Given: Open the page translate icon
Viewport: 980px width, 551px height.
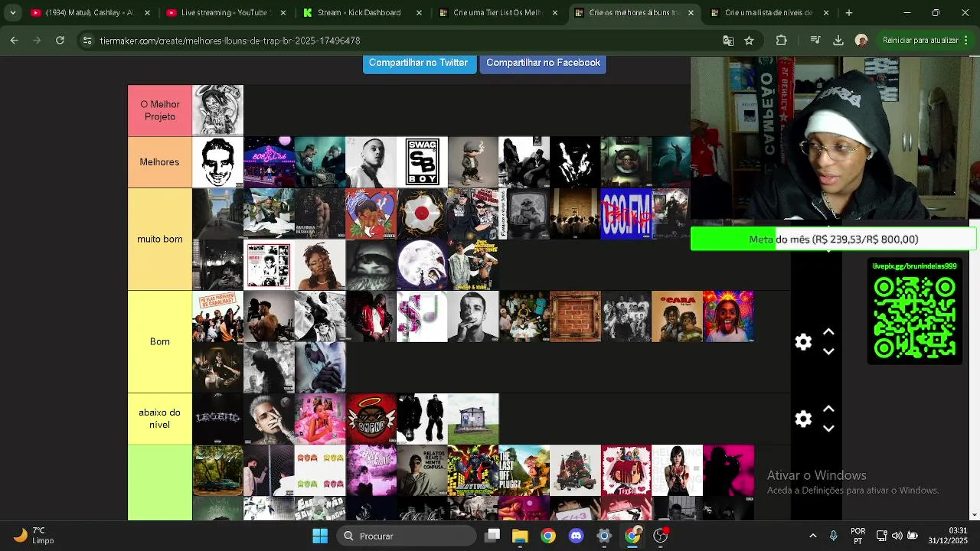Looking at the screenshot, I should [728, 41].
